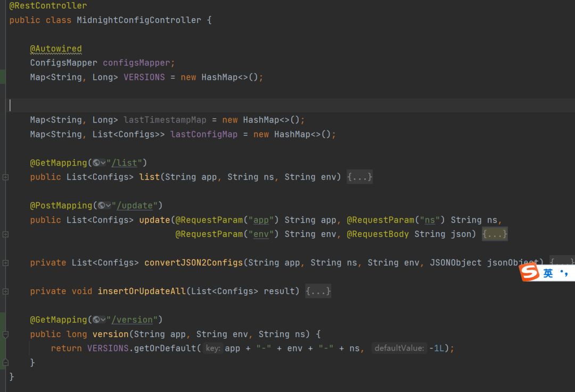Expand insertOrUpdateAll method fold gutter icon
The width and height of the screenshot is (575, 392).
coord(5,291)
